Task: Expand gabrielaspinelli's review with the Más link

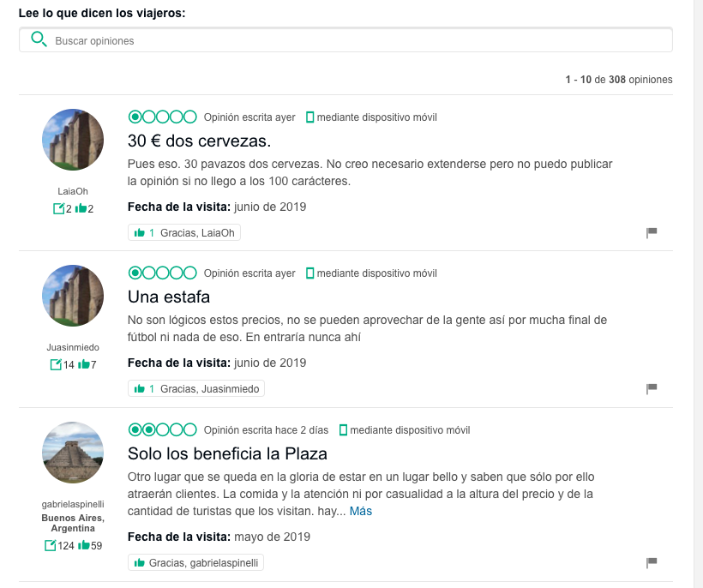Action: click(360, 511)
